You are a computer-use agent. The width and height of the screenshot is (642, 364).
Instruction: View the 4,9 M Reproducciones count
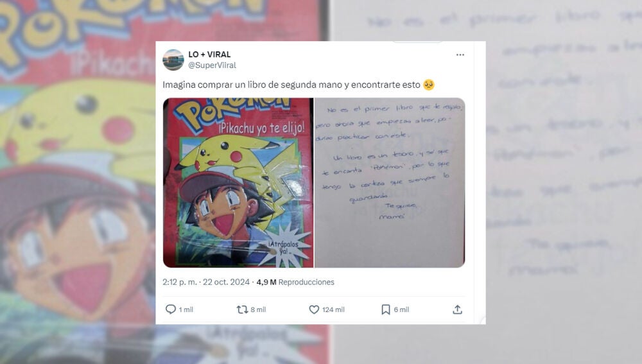(295, 282)
